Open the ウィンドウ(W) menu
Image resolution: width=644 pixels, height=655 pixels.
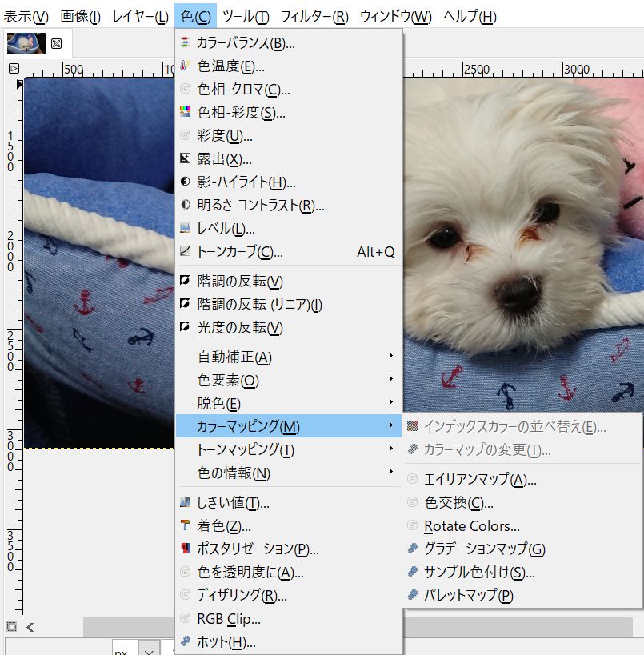(x=395, y=17)
